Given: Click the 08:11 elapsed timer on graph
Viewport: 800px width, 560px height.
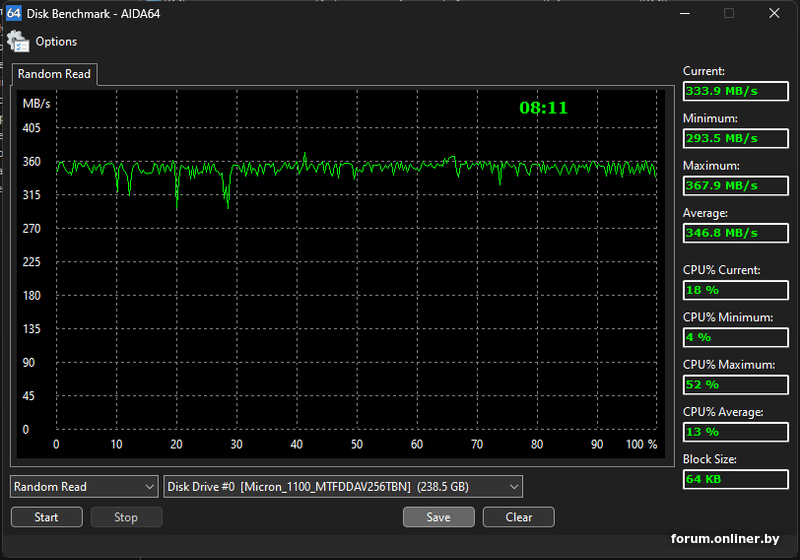Looking at the screenshot, I should 543,108.
